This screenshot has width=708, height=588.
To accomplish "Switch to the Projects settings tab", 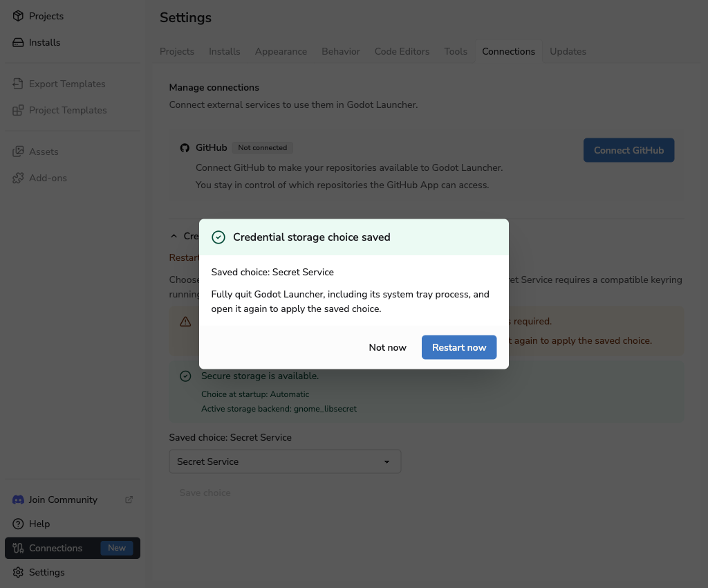I will point(177,51).
